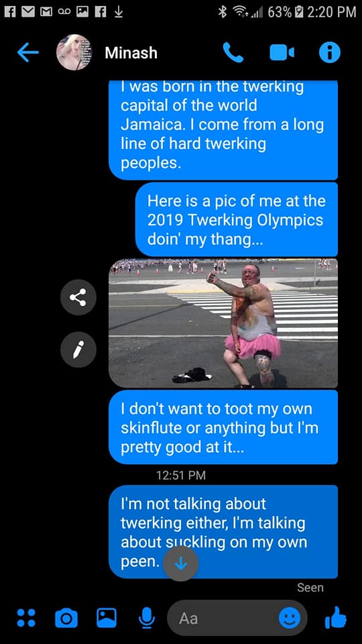Tap the 'twerking capital of the world' message
The width and height of the screenshot is (362, 644).
click(223, 129)
